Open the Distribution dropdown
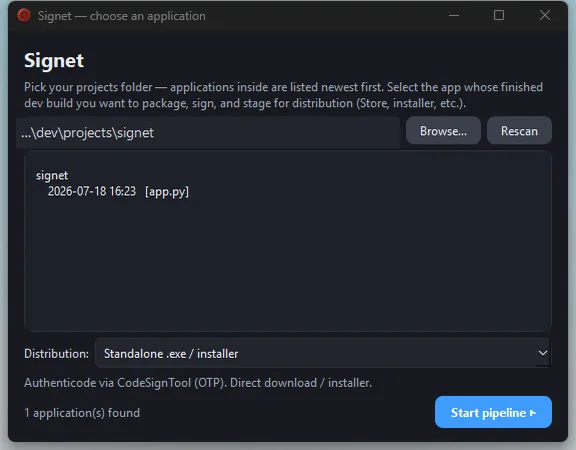576x450 pixels. coord(323,353)
